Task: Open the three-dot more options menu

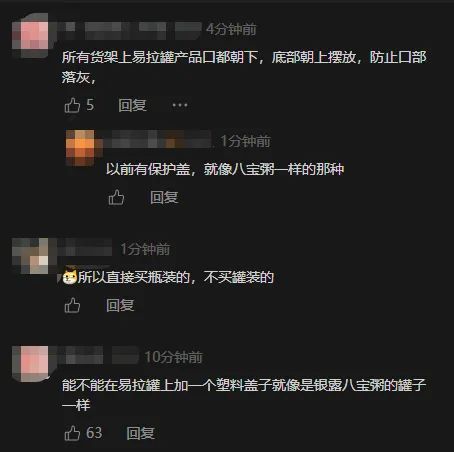Action: [180, 105]
